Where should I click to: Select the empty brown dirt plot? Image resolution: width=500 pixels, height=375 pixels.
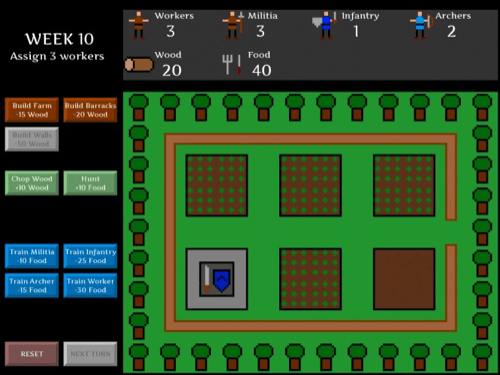[x=404, y=279]
